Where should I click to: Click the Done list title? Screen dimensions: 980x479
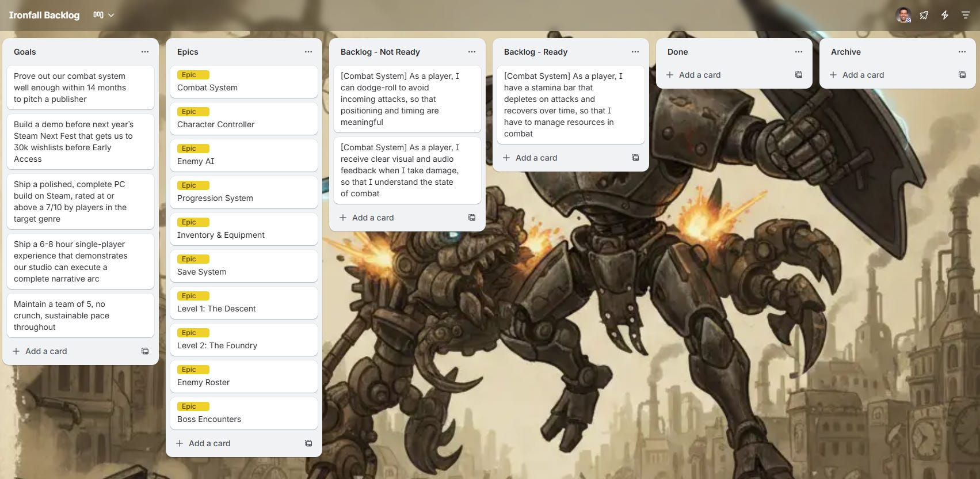678,52
